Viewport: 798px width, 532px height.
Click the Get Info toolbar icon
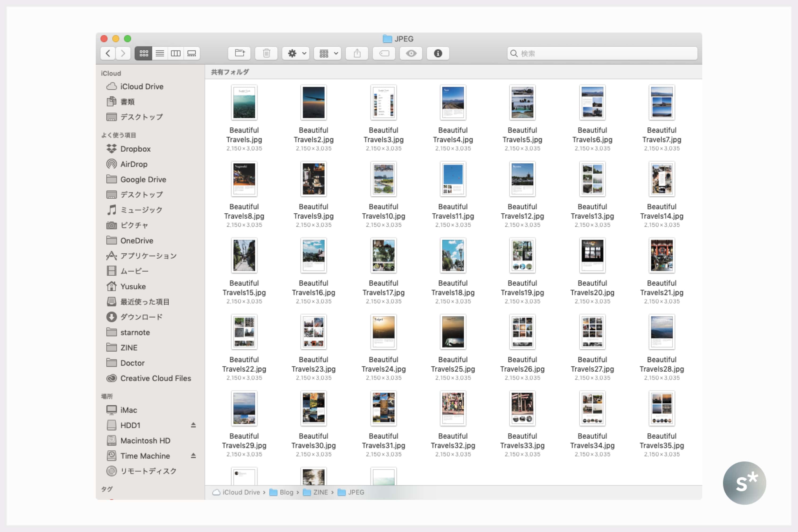point(438,53)
